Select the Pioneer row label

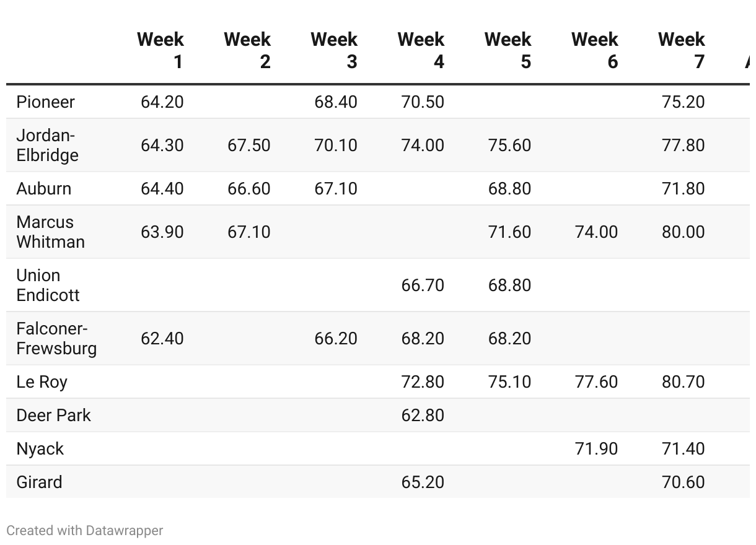click(46, 102)
